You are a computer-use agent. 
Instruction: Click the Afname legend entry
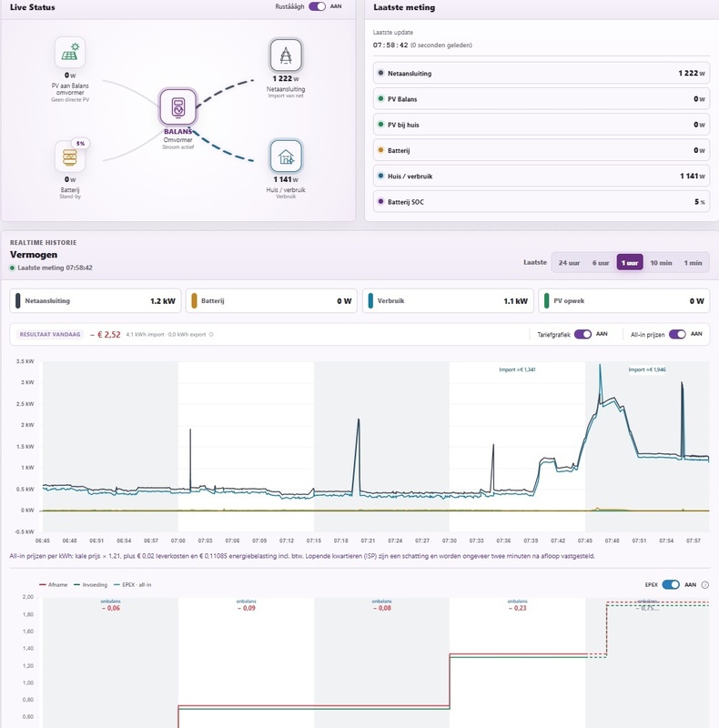point(54,584)
